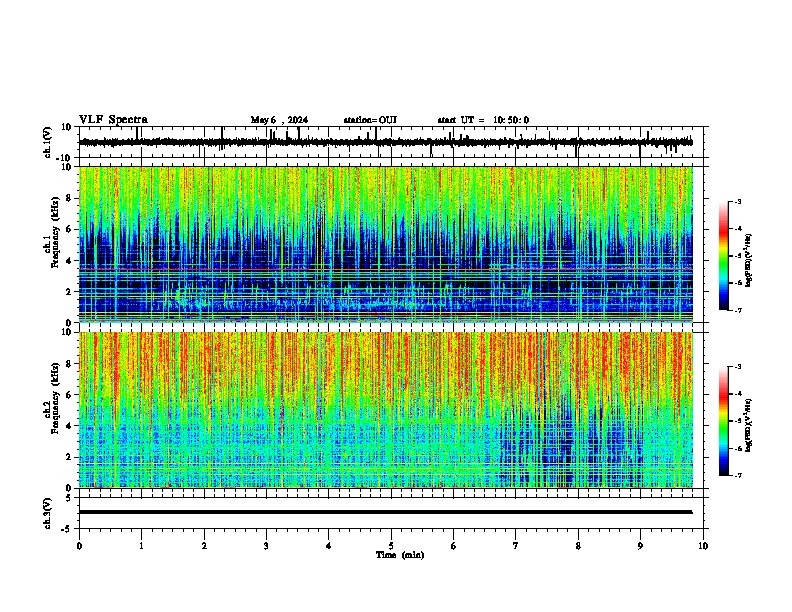Click the "Time (min)" axis label
The image size is (792, 612).
point(400,555)
